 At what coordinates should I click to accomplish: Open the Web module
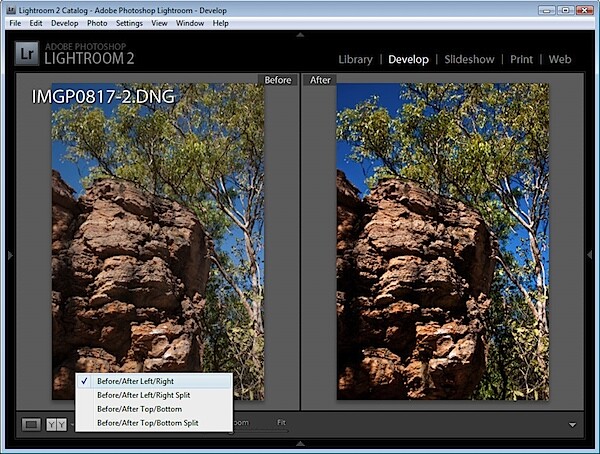[560, 59]
